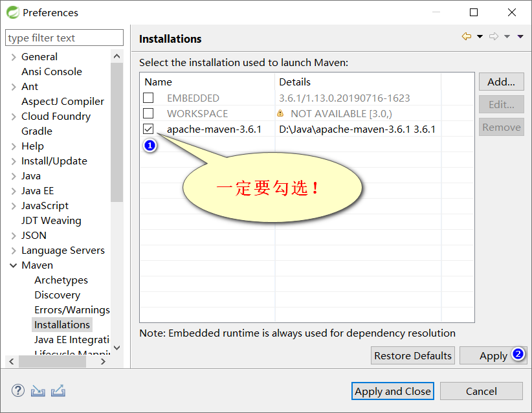Expand the Help tree node
532x413 pixels.
click(14, 146)
